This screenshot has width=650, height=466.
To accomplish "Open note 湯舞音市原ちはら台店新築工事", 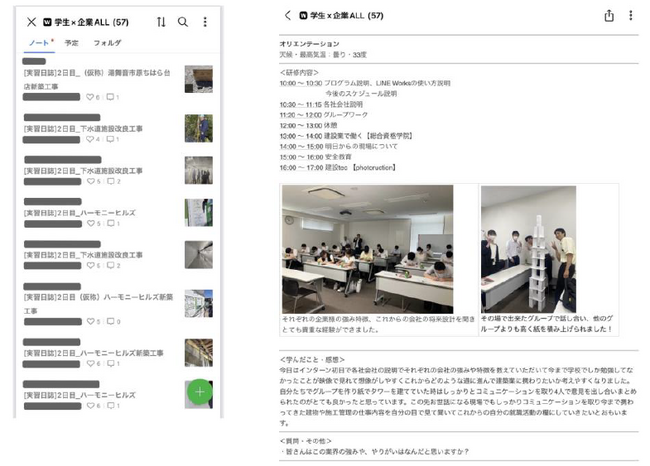I will point(97,80).
